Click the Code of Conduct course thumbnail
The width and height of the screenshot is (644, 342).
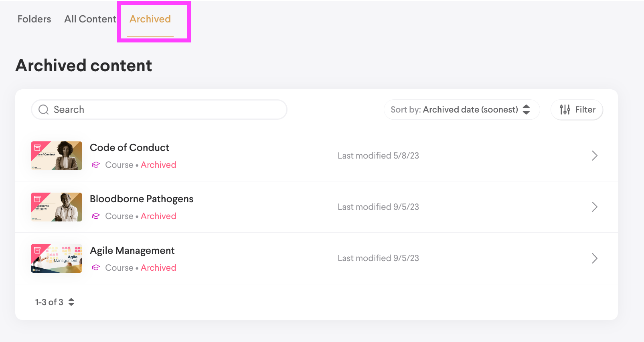coord(56,155)
